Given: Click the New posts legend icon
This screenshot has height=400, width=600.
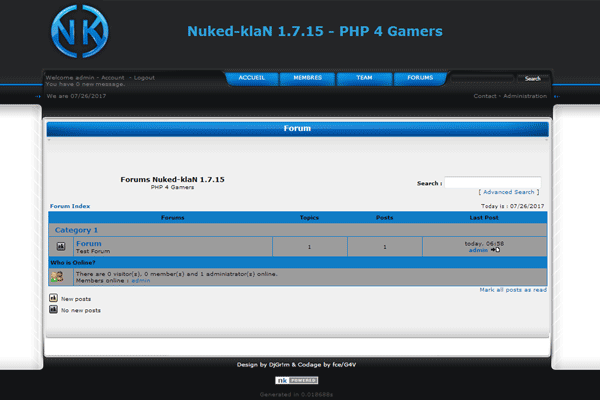Looking at the screenshot, I should [54, 298].
